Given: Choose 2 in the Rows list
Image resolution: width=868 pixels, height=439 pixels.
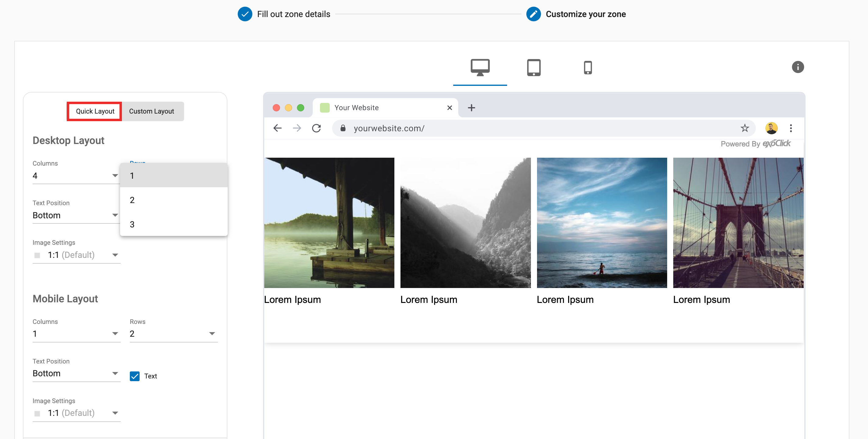Looking at the screenshot, I should [x=173, y=200].
